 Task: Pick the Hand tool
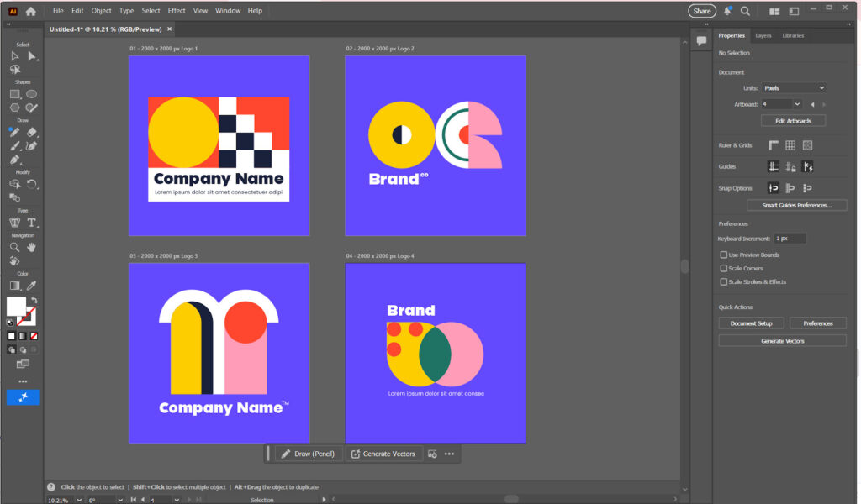(x=30, y=247)
